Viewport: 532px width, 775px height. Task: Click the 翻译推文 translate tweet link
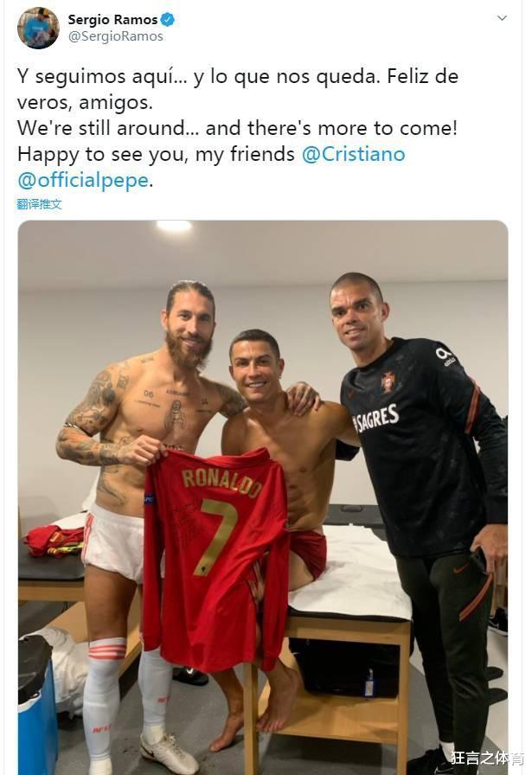tap(39, 204)
